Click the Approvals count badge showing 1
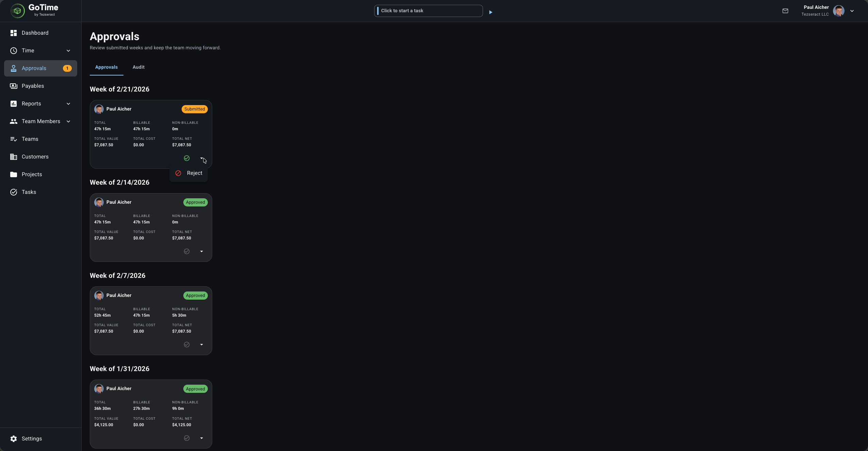This screenshot has width=868, height=451. point(67,68)
